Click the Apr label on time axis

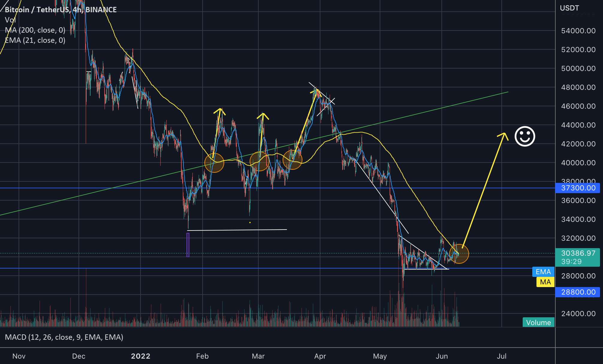(x=320, y=356)
